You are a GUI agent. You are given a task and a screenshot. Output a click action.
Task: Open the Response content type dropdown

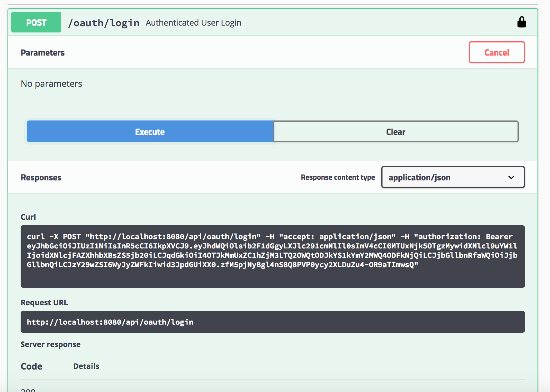tap(452, 177)
